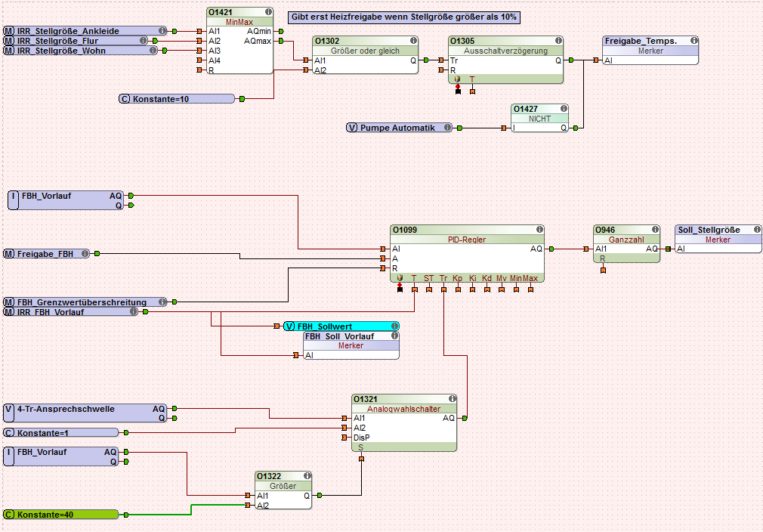Open info icon on Analogwahlschalter block O1321
The height and width of the screenshot is (532, 763).
coord(452,399)
